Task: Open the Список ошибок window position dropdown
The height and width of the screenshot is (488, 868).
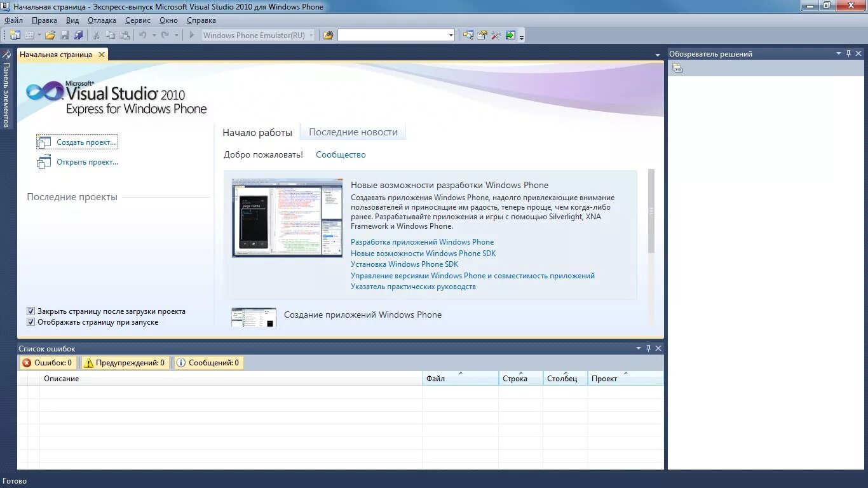Action: click(x=639, y=348)
